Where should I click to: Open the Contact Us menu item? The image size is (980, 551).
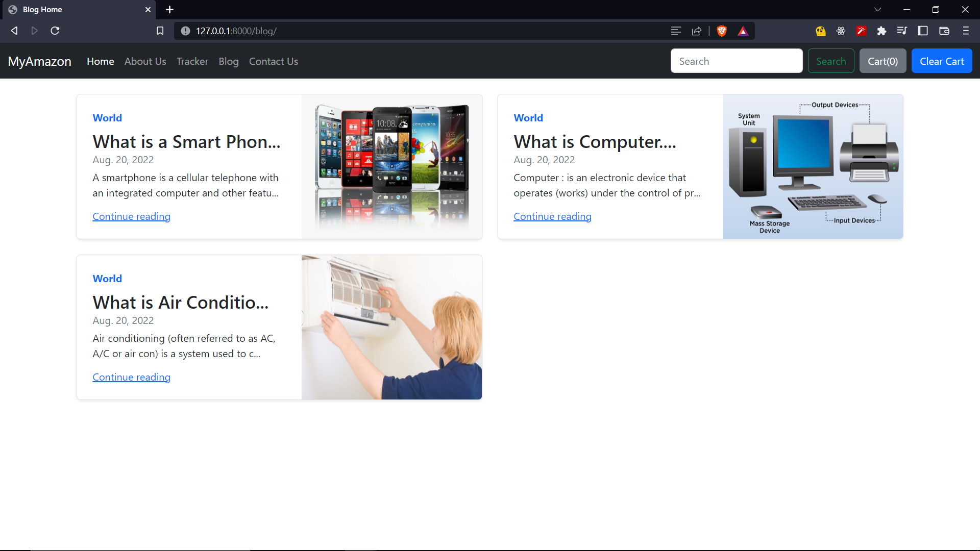pos(274,61)
